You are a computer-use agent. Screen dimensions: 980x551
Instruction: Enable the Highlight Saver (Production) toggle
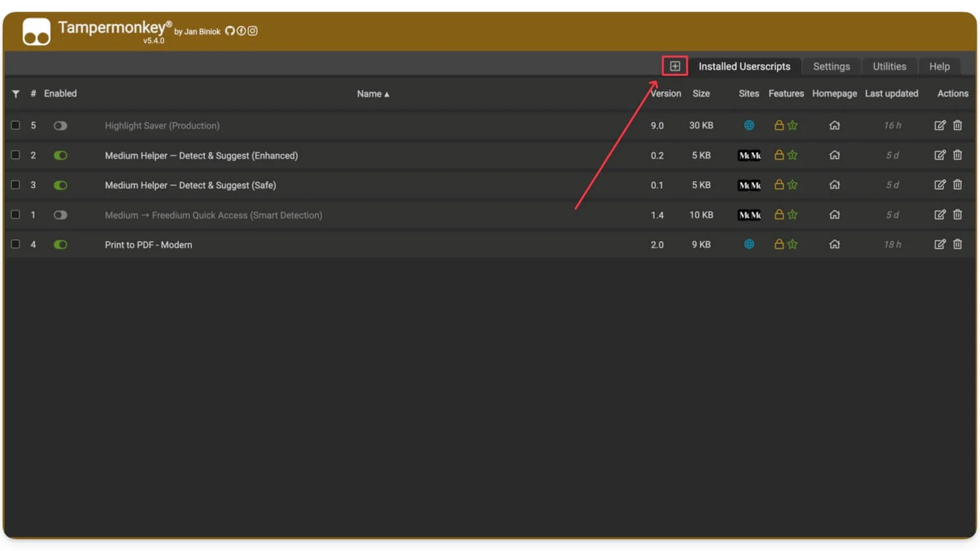[60, 125]
